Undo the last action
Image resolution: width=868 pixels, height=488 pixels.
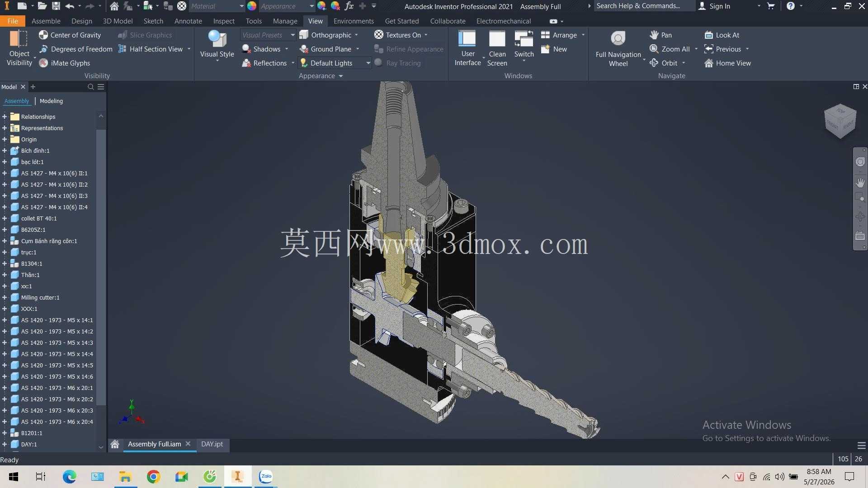69,6
